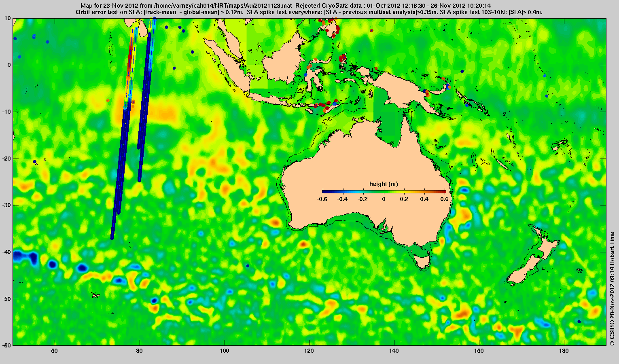Click the latitude axis label '10'
619x364 pixels.
(8, 18)
